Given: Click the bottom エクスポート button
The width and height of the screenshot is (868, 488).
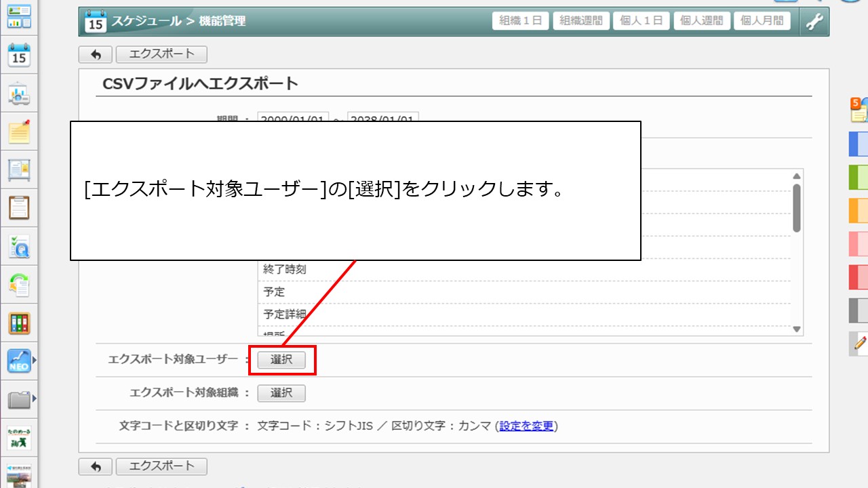Looking at the screenshot, I should click(161, 466).
